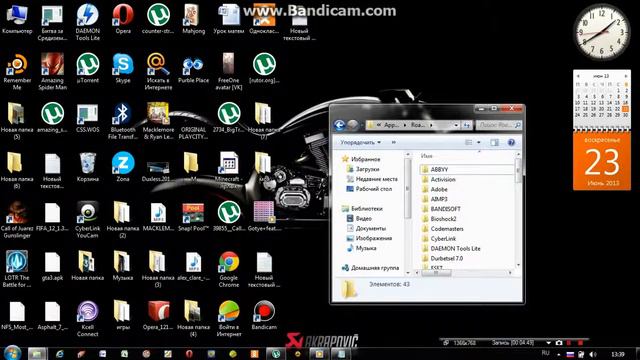
Task: Open the Упорядочить dropdown menu
Action: pos(360,142)
